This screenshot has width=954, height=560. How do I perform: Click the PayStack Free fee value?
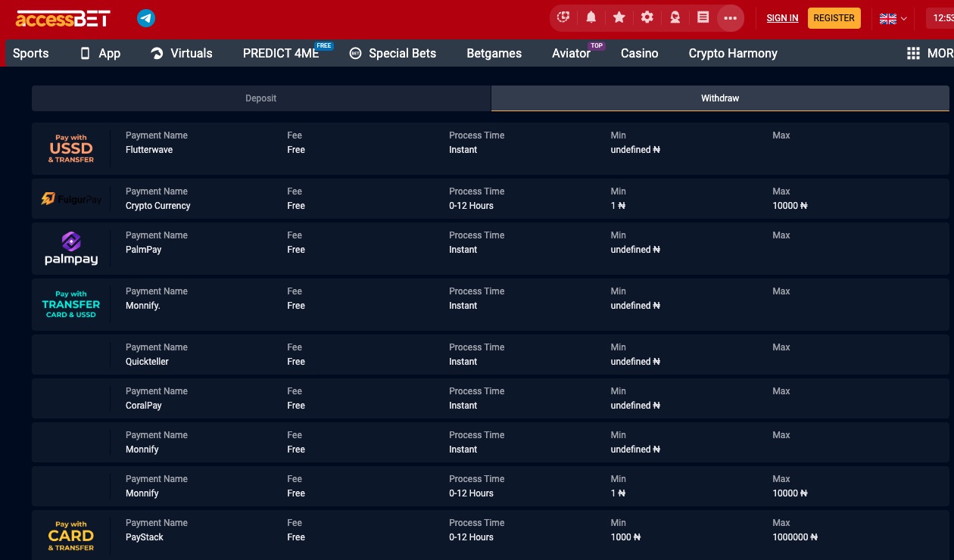click(296, 537)
